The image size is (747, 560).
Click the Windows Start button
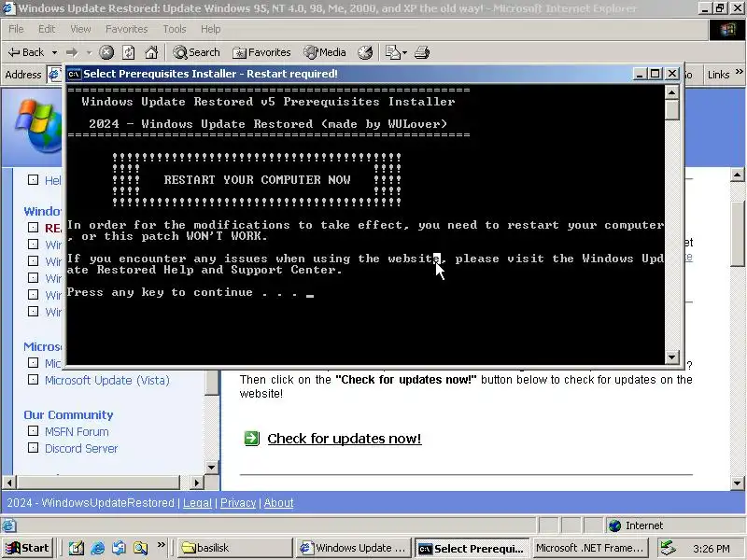(x=27, y=548)
